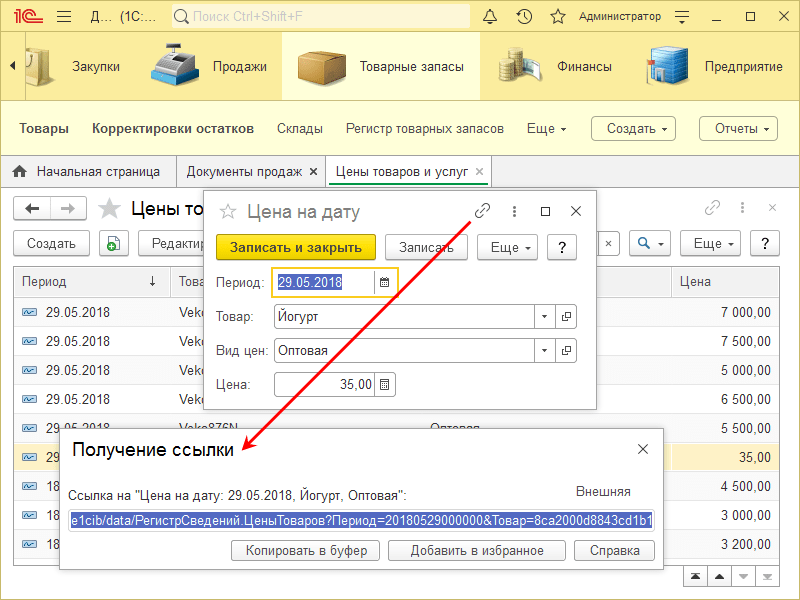Open calculator for Цена field
Image resolution: width=800 pixels, height=600 pixels.
(385, 384)
